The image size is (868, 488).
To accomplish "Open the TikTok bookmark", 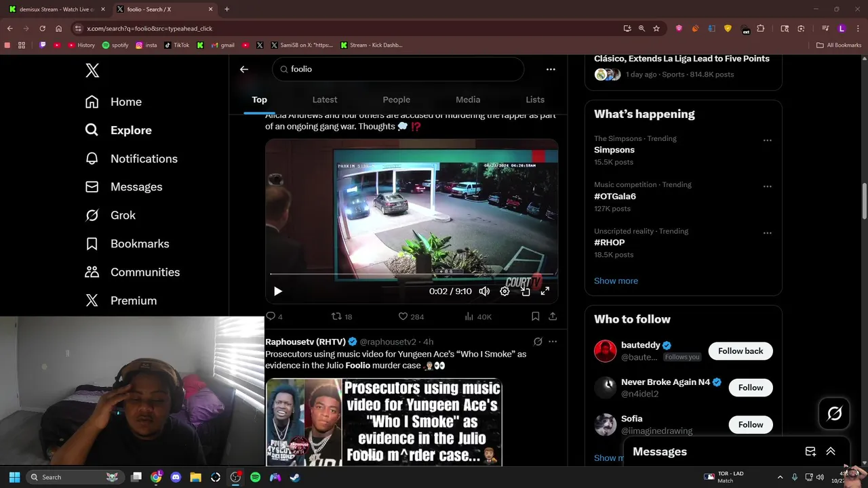I will click(x=177, y=45).
